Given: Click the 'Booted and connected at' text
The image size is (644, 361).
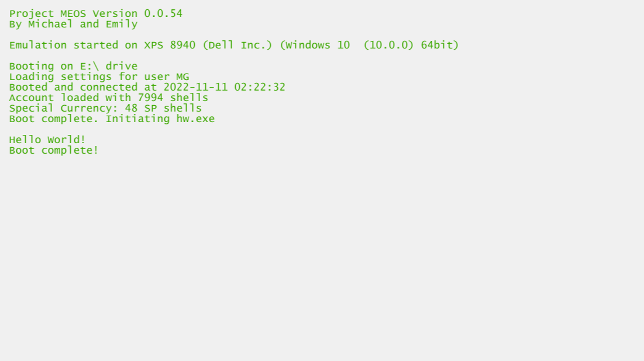Looking at the screenshot, I should (83, 88).
